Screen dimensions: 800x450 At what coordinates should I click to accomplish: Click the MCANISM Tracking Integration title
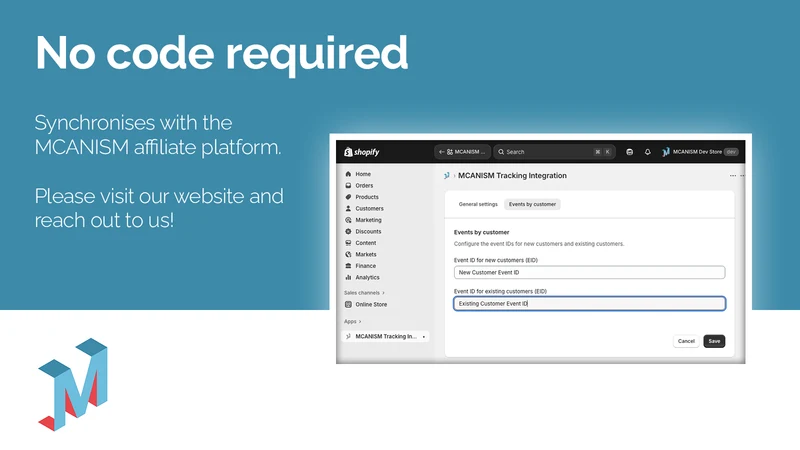(x=512, y=176)
